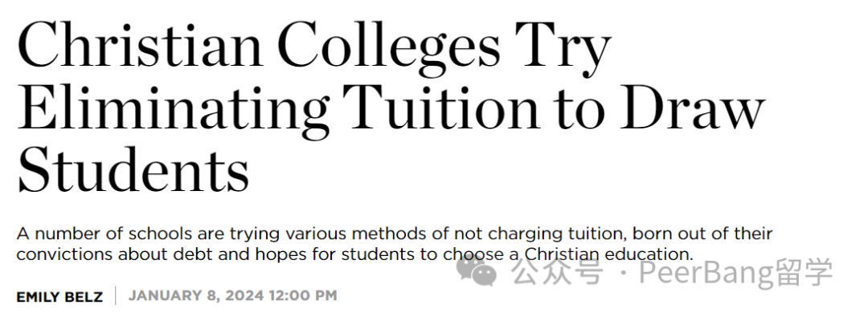Click the 12:00 PM time stamp
Viewport: 868px width, 317px height.
coord(302,296)
